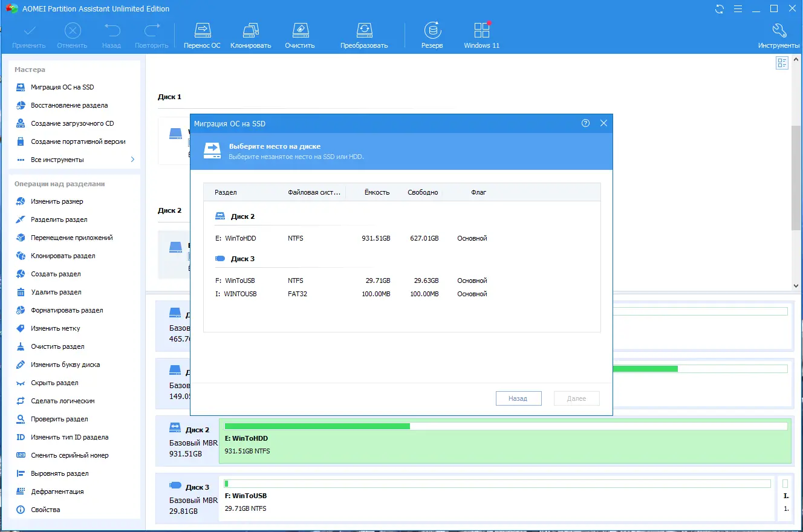Choose Сделать логическим operation
This screenshot has height=532, width=803.
click(63, 401)
